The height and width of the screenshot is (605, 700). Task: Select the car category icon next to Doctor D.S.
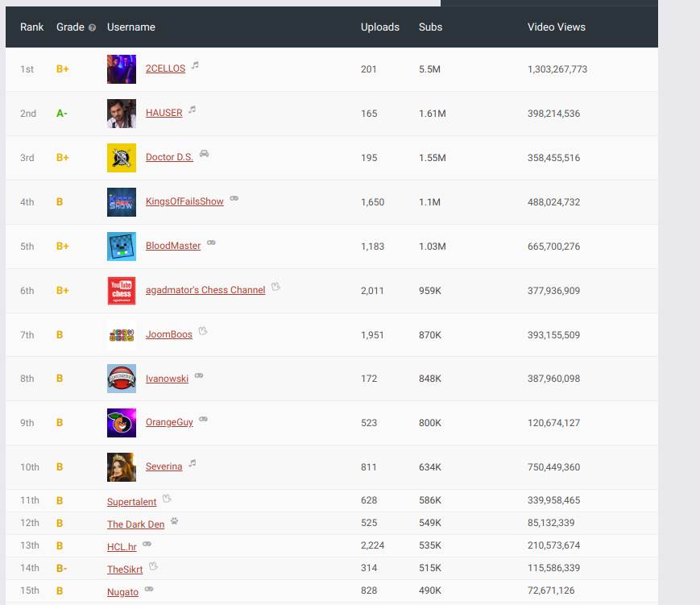204,154
